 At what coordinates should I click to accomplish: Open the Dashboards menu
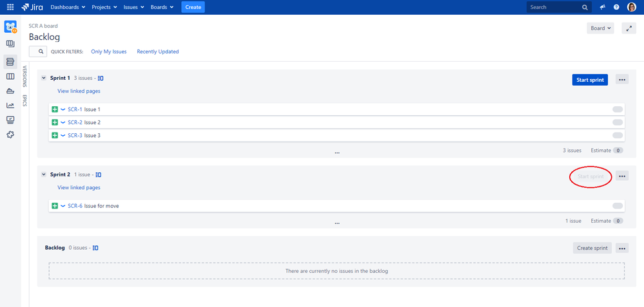pyautogui.click(x=68, y=7)
